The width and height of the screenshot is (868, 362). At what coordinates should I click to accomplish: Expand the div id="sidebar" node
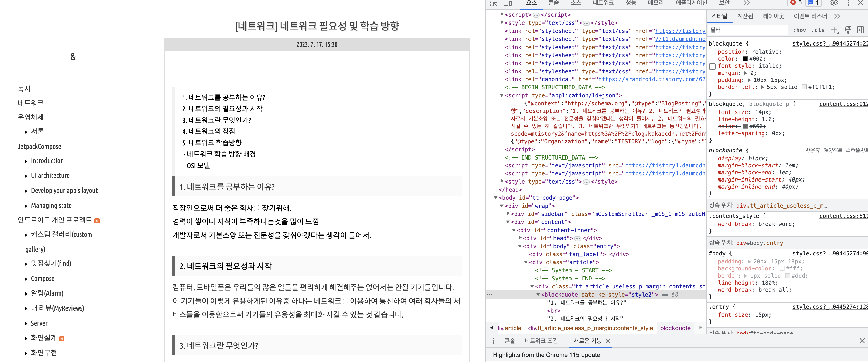[508, 214]
